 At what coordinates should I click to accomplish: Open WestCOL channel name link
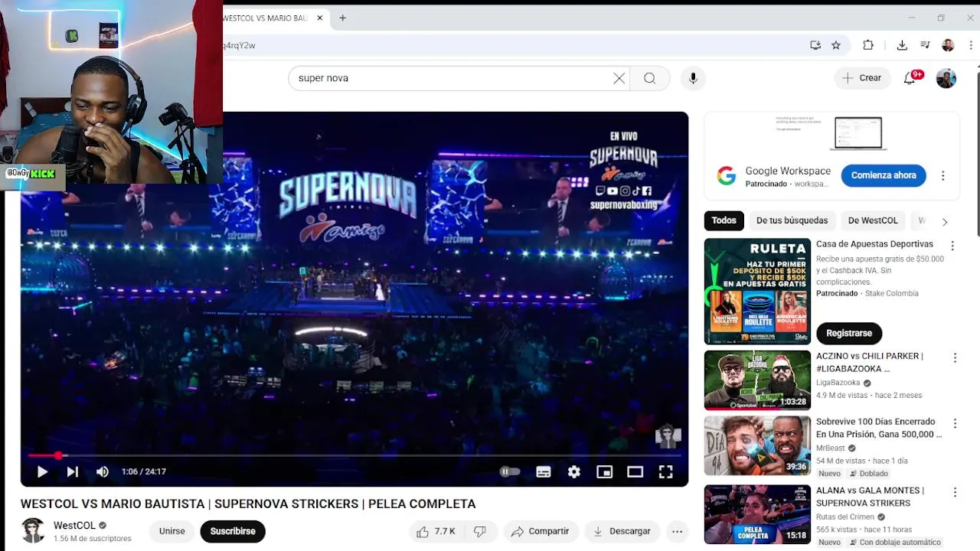click(x=74, y=526)
